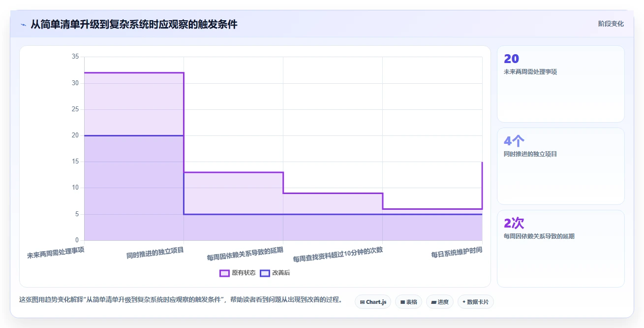This screenshot has width=644, height=328.
Task: Click the 数据卡片 sparkle icon
Action: pos(464,302)
